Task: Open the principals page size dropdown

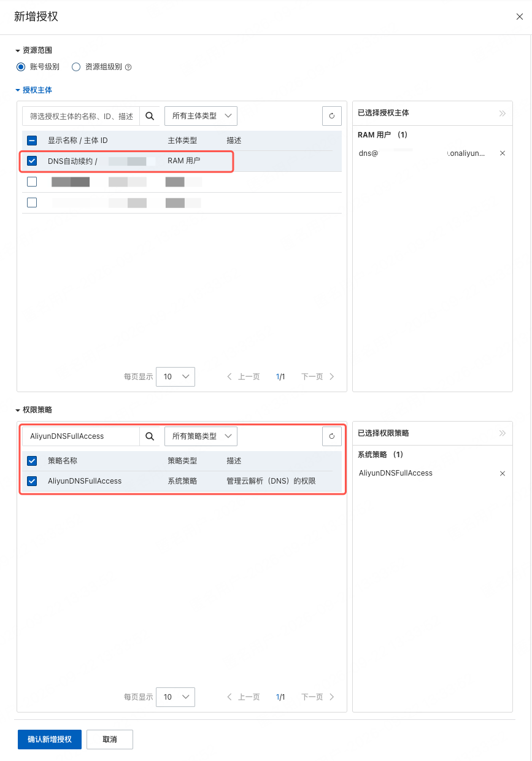Action: (x=175, y=377)
